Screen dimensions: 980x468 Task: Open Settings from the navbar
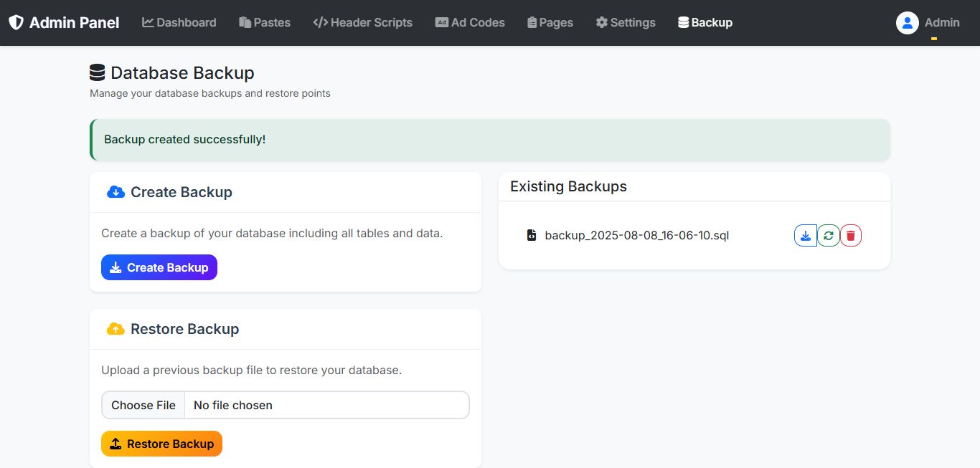[626, 23]
